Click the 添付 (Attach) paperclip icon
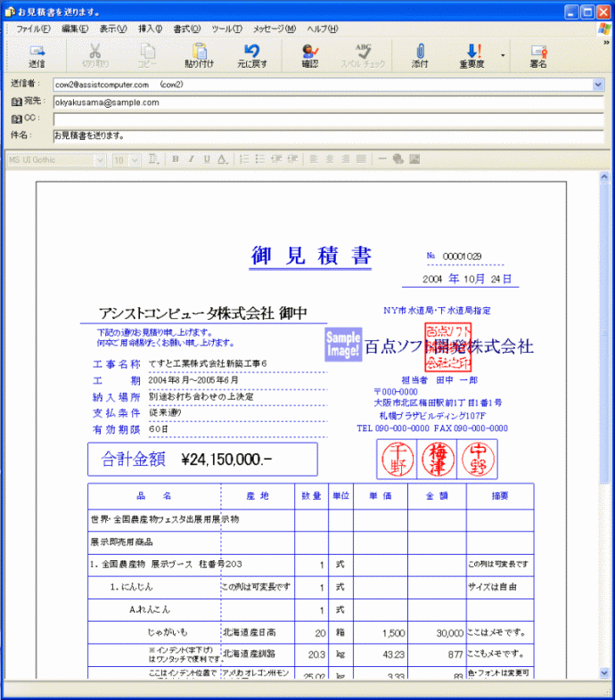Screen dimensions: 615x700 (x=420, y=51)
